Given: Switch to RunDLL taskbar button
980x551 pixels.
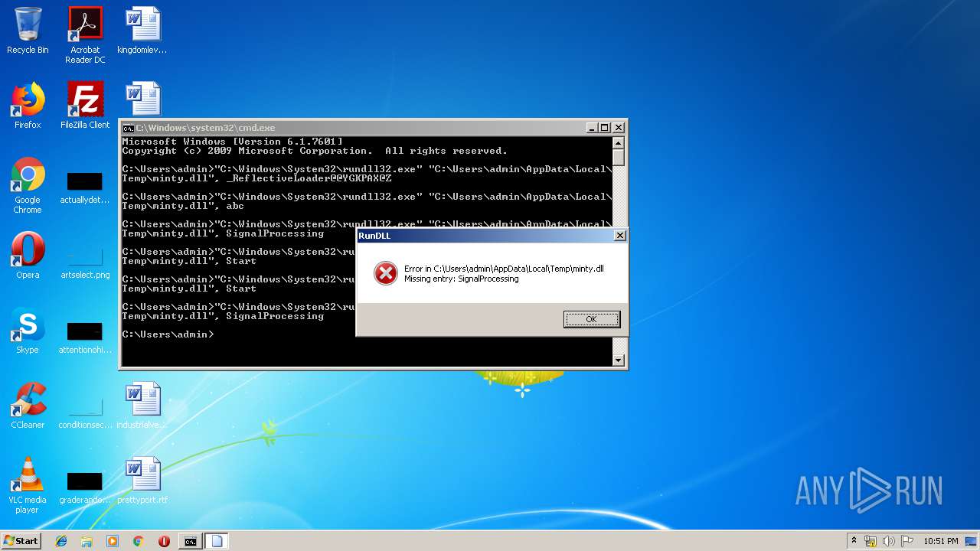Looking at the screenshot, I should (217, 541).
